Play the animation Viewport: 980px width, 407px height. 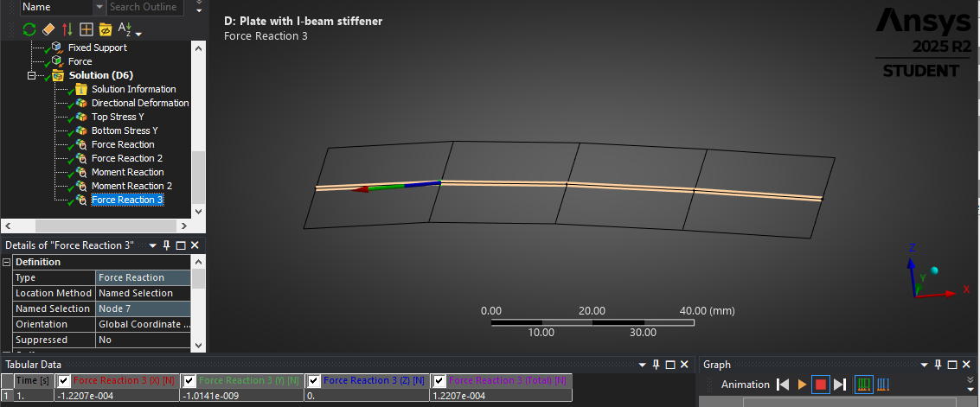[802, 385]
